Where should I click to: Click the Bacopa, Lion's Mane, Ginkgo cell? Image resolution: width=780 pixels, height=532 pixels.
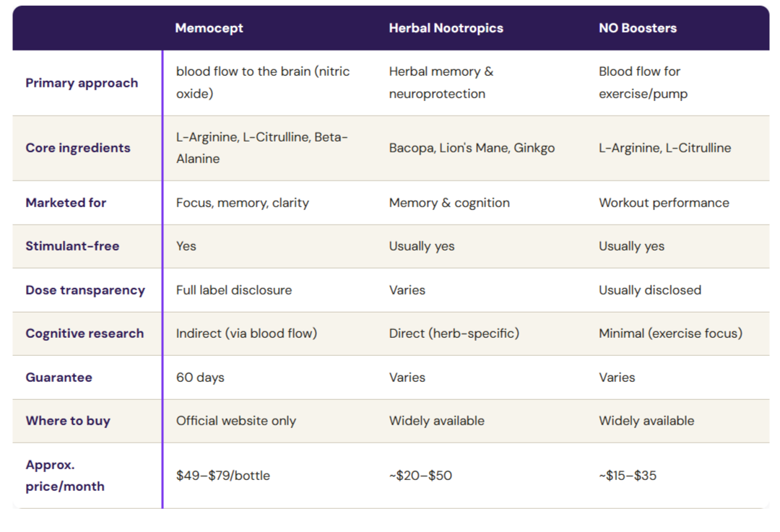[x=472, y=148]
